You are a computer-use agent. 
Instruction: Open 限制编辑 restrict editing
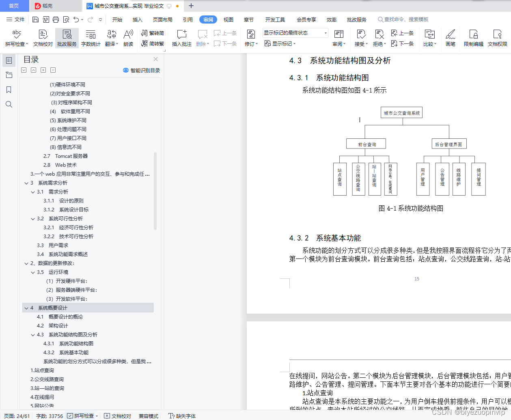(x=474, y=38)
